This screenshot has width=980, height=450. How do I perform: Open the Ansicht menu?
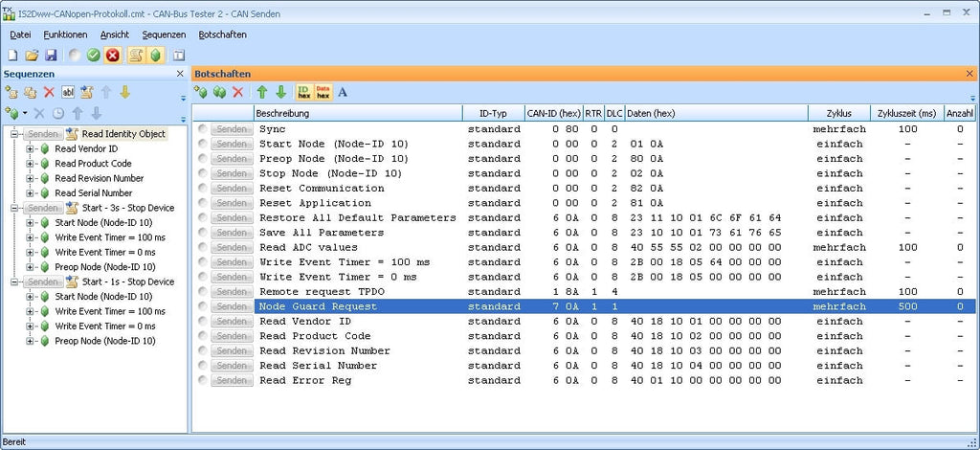pyautogui.click(x=115, y=35)
